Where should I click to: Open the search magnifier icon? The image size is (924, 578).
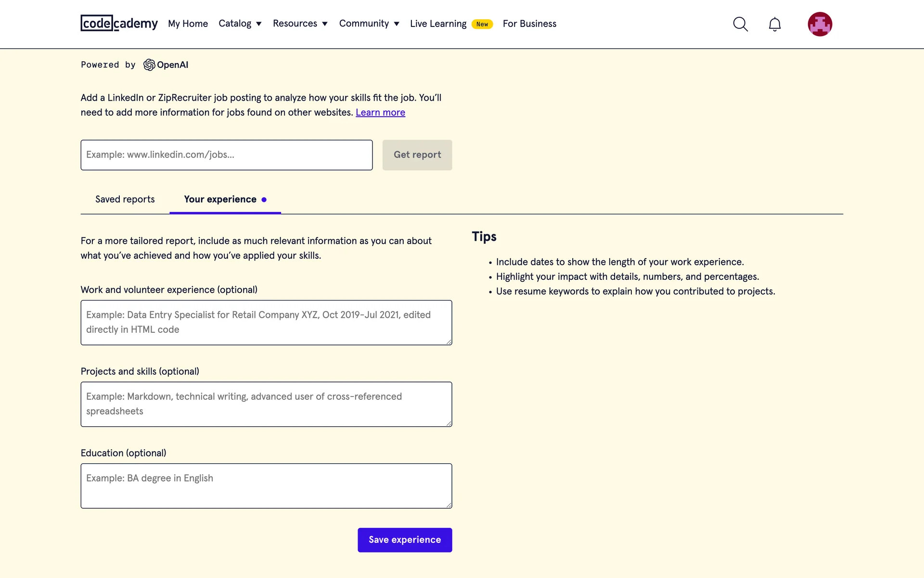(x=740, y=24)
